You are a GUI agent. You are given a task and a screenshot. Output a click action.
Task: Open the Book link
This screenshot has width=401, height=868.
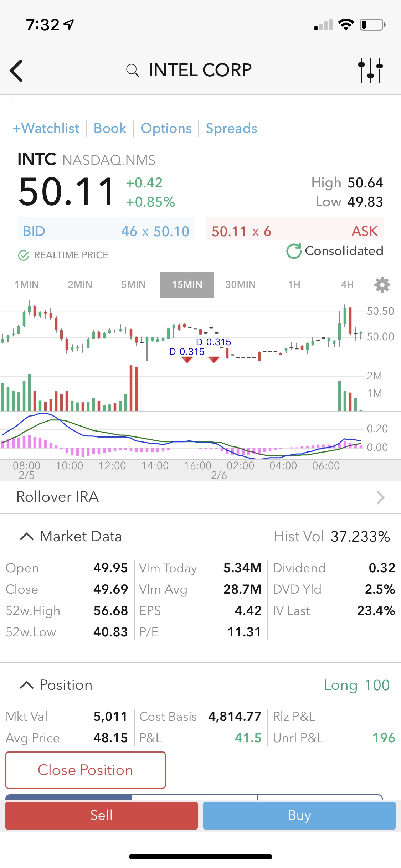pos(110,128)
